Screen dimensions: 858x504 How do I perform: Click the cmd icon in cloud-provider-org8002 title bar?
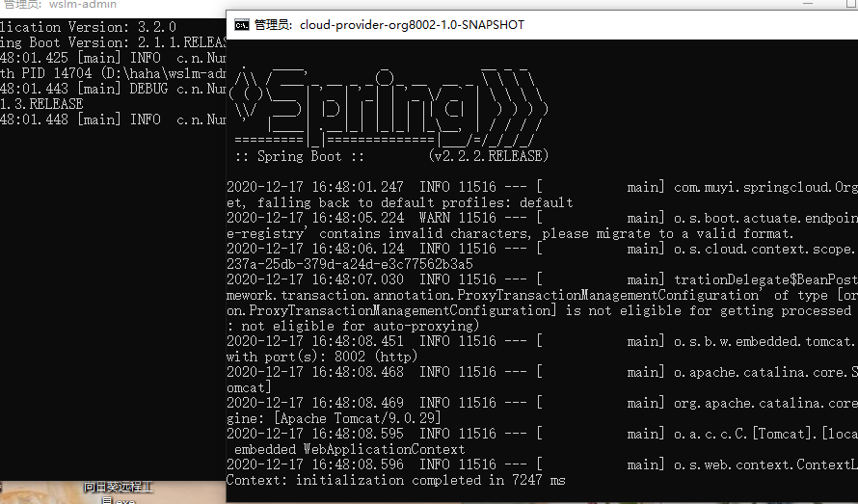241,25
